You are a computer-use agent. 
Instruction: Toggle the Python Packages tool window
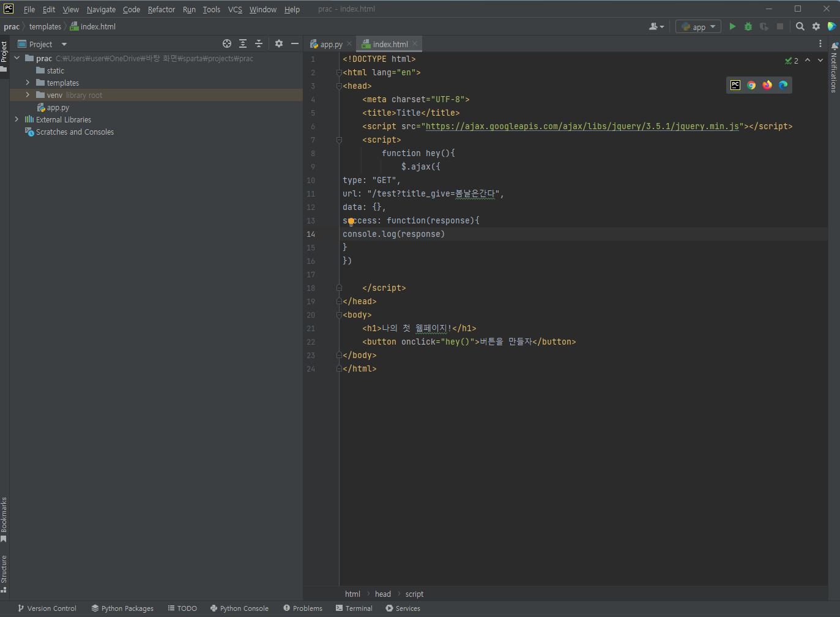tap(122, 608)
